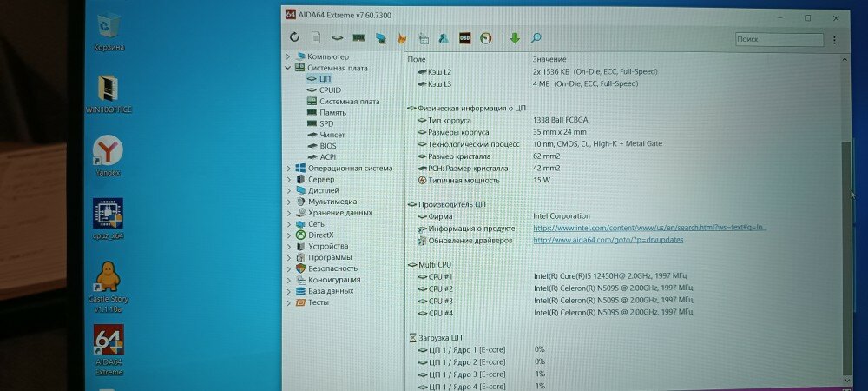Click the user figure toolbar icon

tap(444, 38)
